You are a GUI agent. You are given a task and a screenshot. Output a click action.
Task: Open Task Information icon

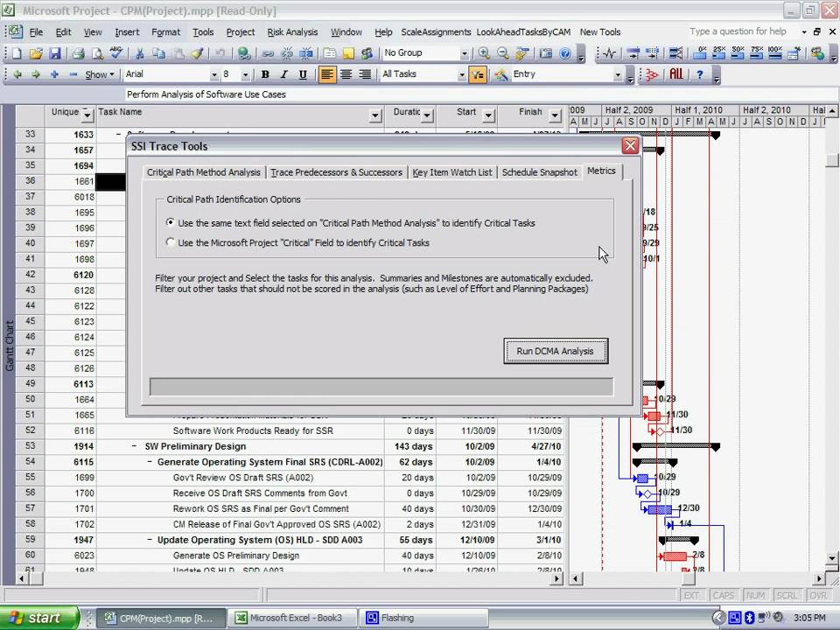point(330,53)
